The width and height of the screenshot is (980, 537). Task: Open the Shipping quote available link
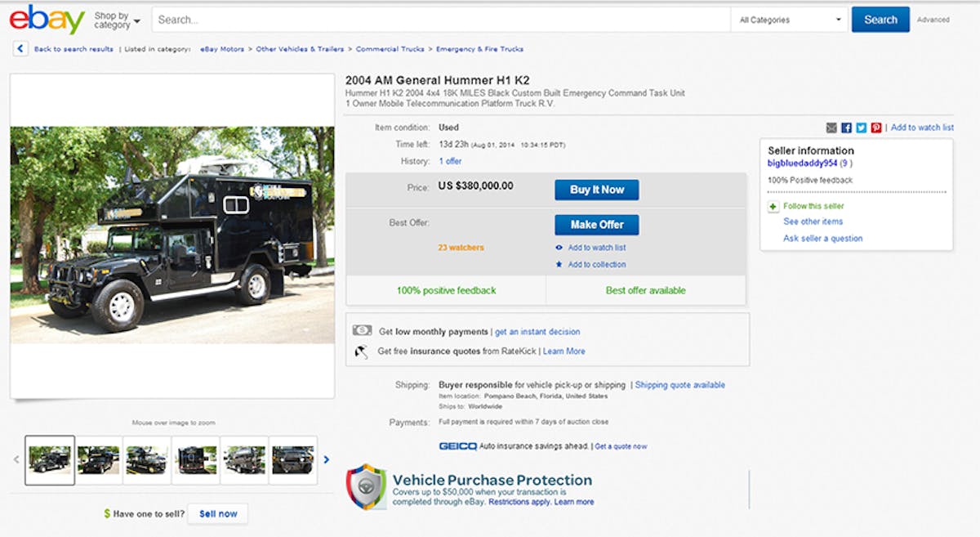point(679,385)
